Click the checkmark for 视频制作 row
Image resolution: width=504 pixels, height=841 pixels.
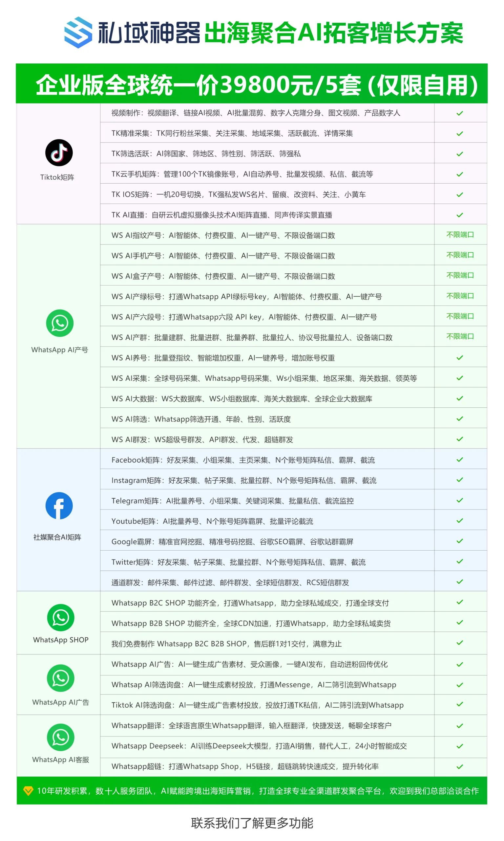click(x=459, y=113)
